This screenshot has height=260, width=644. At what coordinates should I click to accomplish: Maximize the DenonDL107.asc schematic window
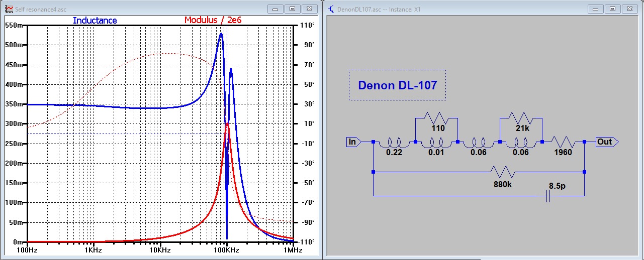612,9
